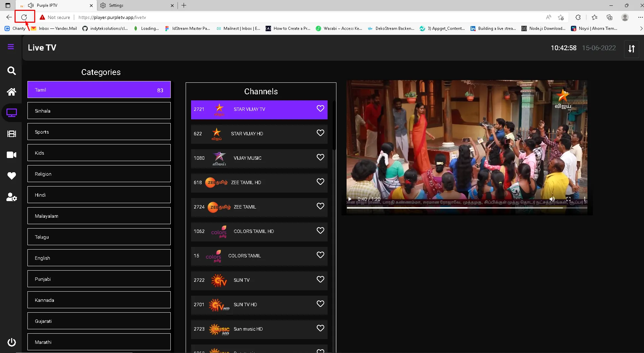Favorite SUN TV HD channel
This screenshot has width=644, height=353.
(320, 304)
